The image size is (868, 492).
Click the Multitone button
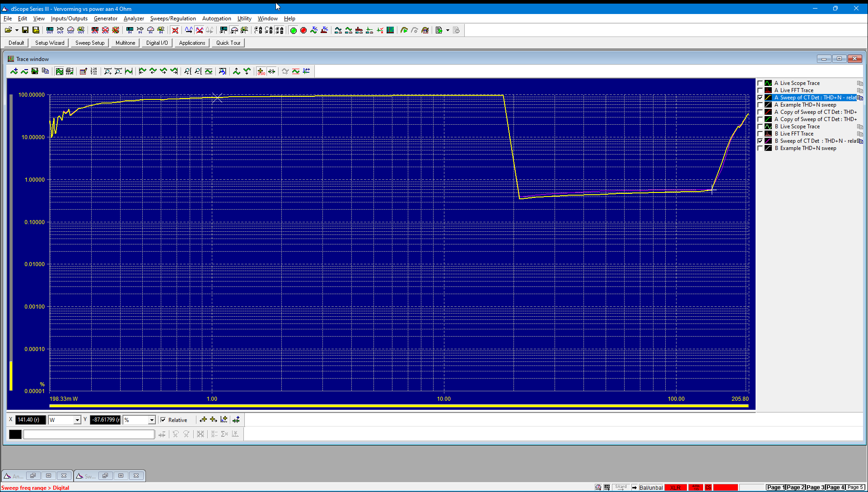(x=125, y=43)
